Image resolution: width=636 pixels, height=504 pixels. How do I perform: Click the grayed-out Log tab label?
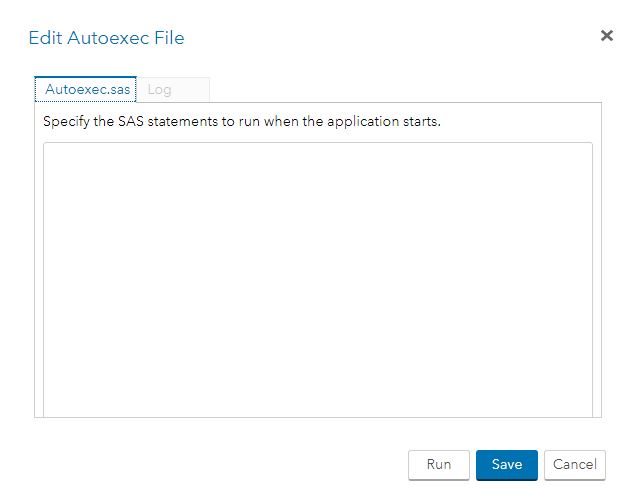(x=159, y=90)
